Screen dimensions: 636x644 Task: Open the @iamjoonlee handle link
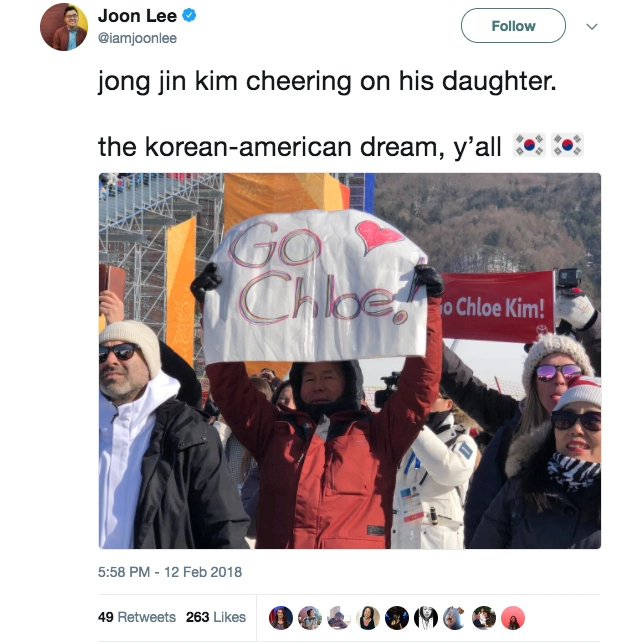138,38
